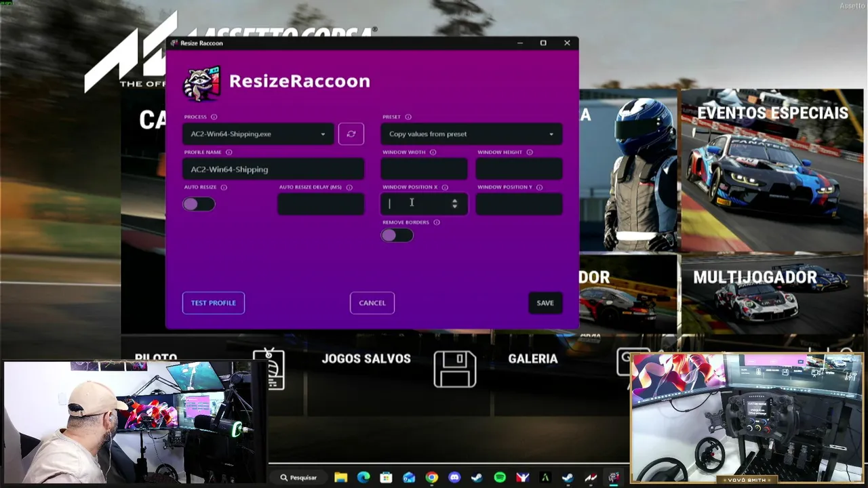
Task: Cancel the profile dialog
Action: pos(372,303)
